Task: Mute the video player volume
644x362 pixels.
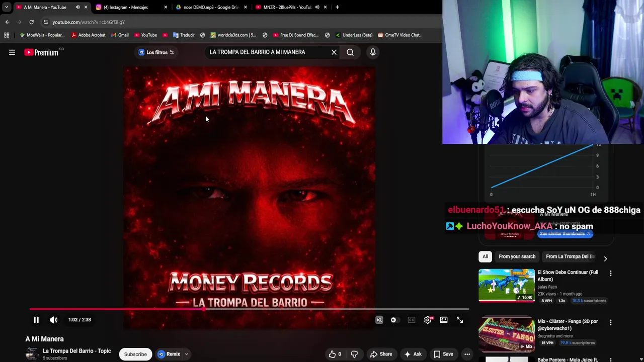Action: [x=54, y=320]
